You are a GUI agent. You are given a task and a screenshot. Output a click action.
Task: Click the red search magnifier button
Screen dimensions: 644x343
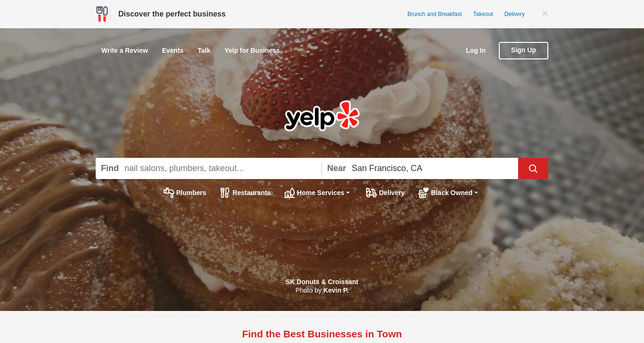pos(533,168)
